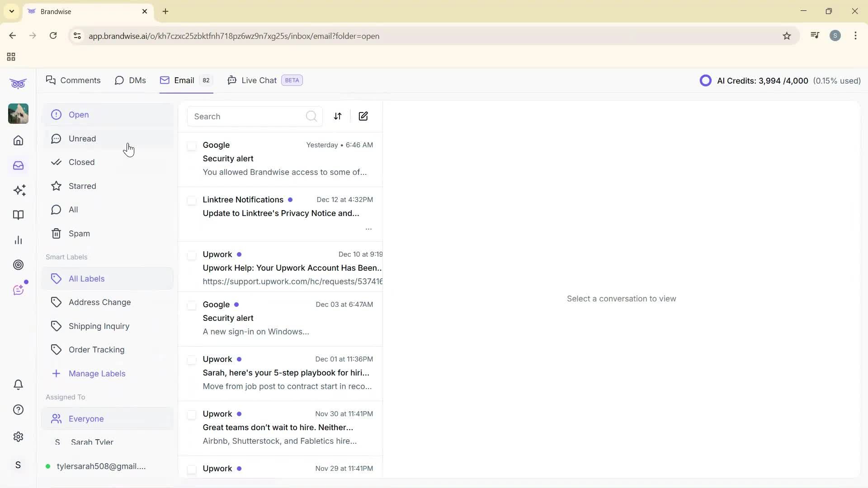The width and height of the screenshot is (868, 488).
Task: Click the sort conversations arrows icon
Action: 338,116
